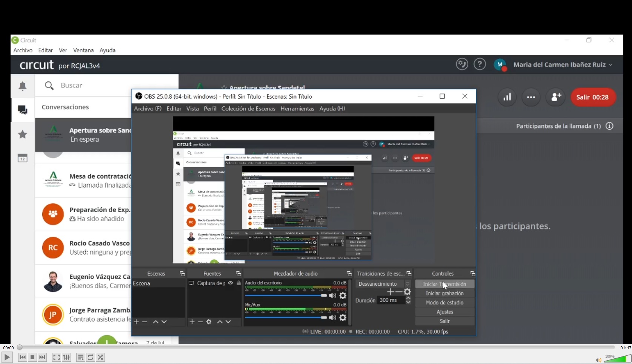The height and width of the screenshot is (364, 632).
Task: Click the VLC play button
Action: tap(7, 357)
